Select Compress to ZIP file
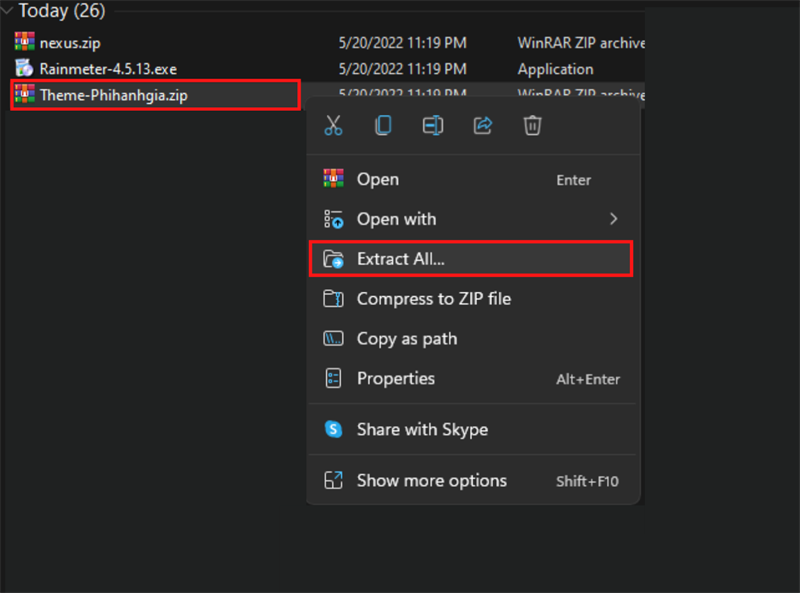This screenshot has width=800, height=593. tap(433, 298)
